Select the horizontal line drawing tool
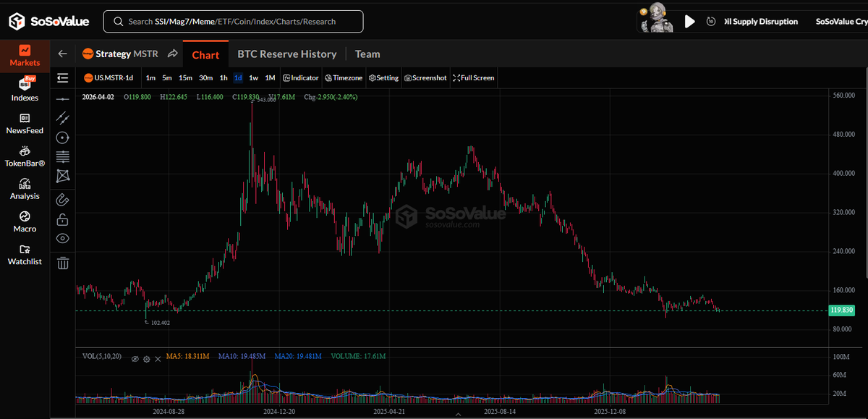The image size is (868, 419). (x=63, y=98)
